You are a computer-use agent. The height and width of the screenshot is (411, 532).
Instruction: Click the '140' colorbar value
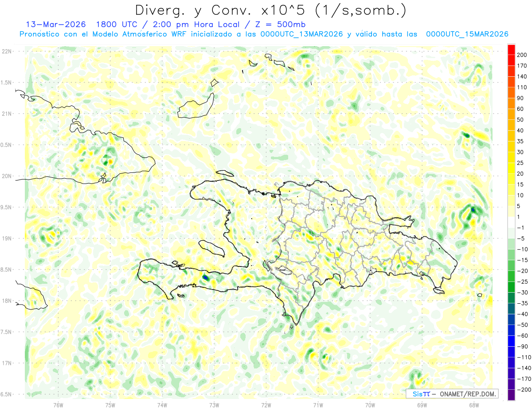(523, 76)
